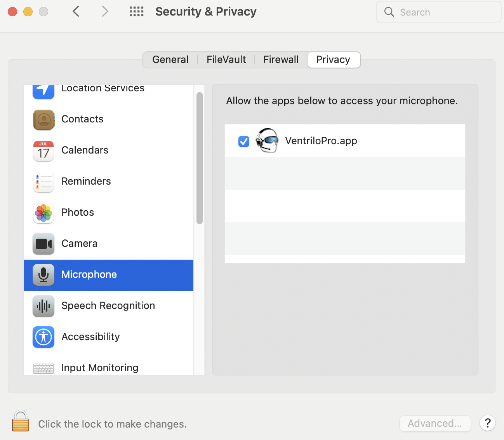Open Accessibility using its blue icon

43,337
